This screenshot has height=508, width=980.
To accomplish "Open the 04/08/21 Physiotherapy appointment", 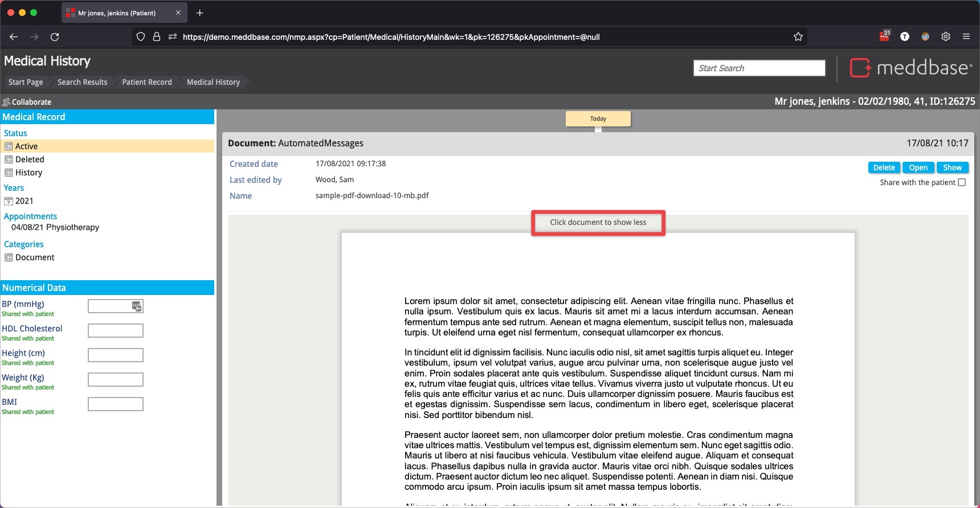I will (55, 227).
